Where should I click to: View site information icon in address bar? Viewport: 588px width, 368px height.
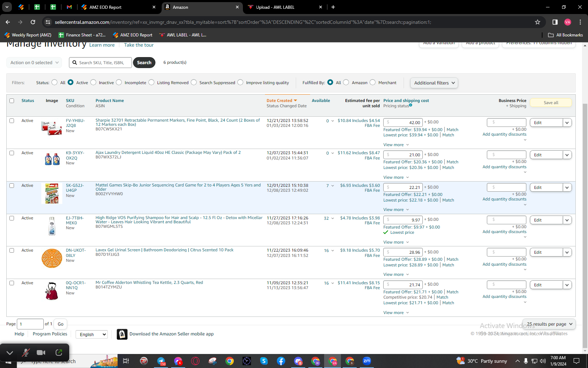pyautogui.click(x=48, y=22)
